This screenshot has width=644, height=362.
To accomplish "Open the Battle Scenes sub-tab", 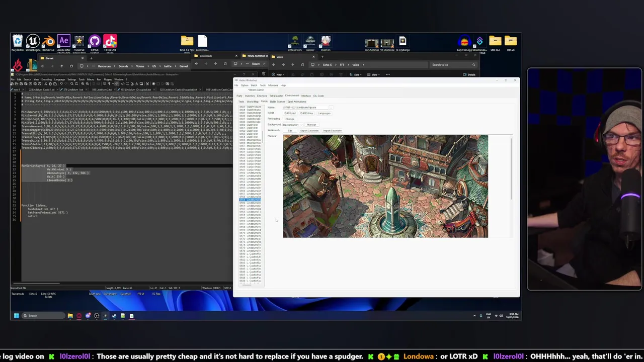I will 278,102.
